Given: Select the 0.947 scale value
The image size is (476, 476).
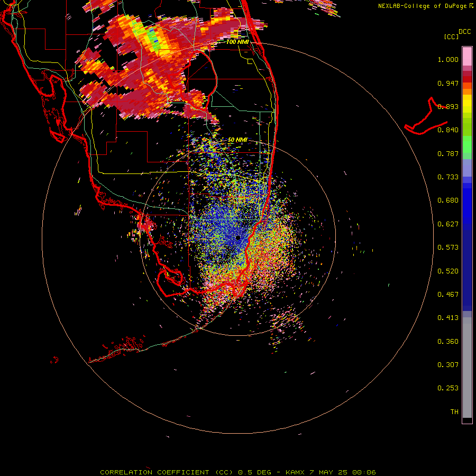Looking at the screenshot, I should (x=448, y=83).
